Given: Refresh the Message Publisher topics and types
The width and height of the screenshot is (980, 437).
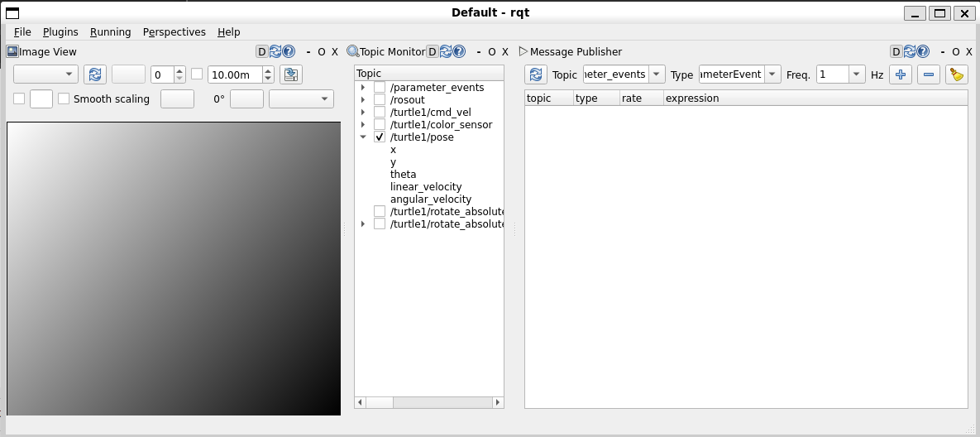Looking at the screenshot, I should pos(536,74).
